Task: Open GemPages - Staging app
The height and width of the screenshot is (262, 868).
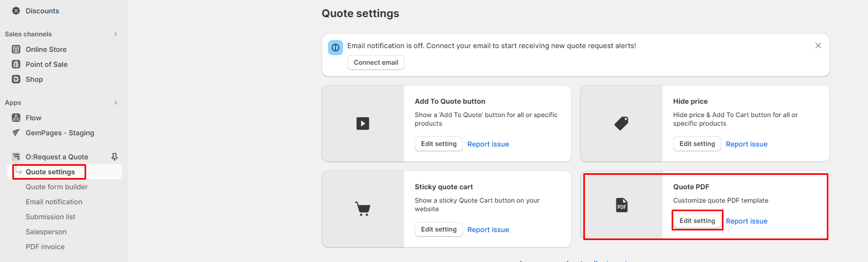Action: pos(60,133)
